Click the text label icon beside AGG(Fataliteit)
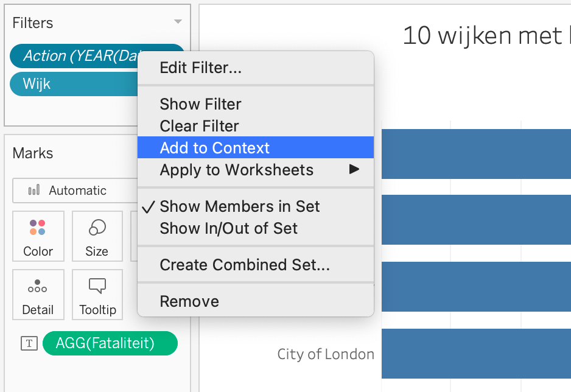571x392 pixels. pos(29,343)
